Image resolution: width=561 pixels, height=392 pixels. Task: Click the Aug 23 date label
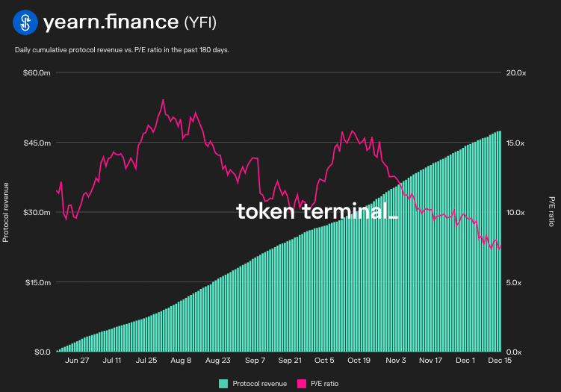[x=217, y=360]
